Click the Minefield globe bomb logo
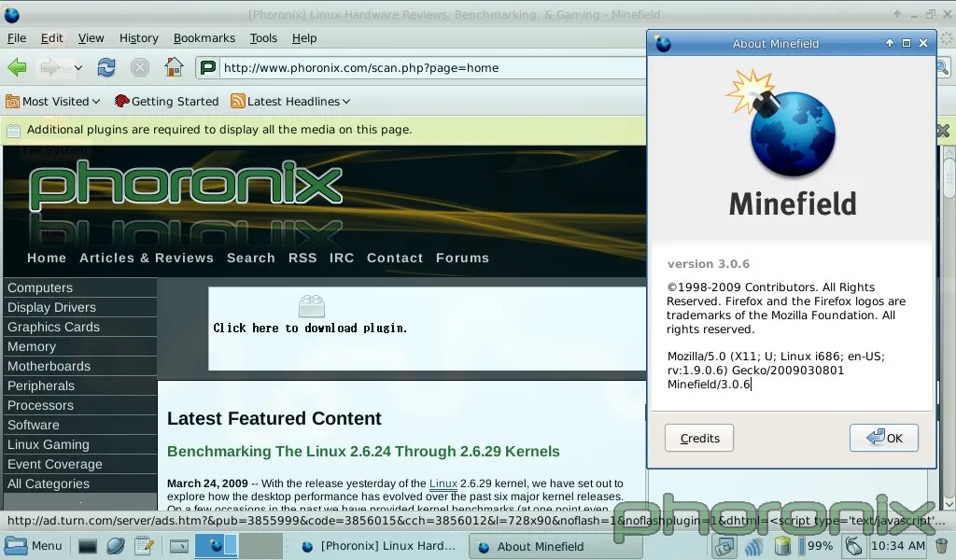956x560 pixels. tap(783, 125)
